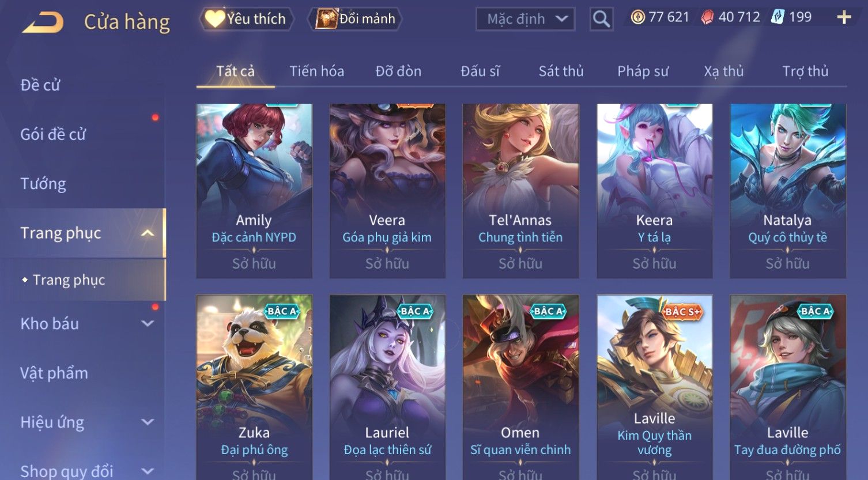The width and height of the screenshot is (868, 480).
Task: Tap the plus icon to add currency
Action: [844, 18]
